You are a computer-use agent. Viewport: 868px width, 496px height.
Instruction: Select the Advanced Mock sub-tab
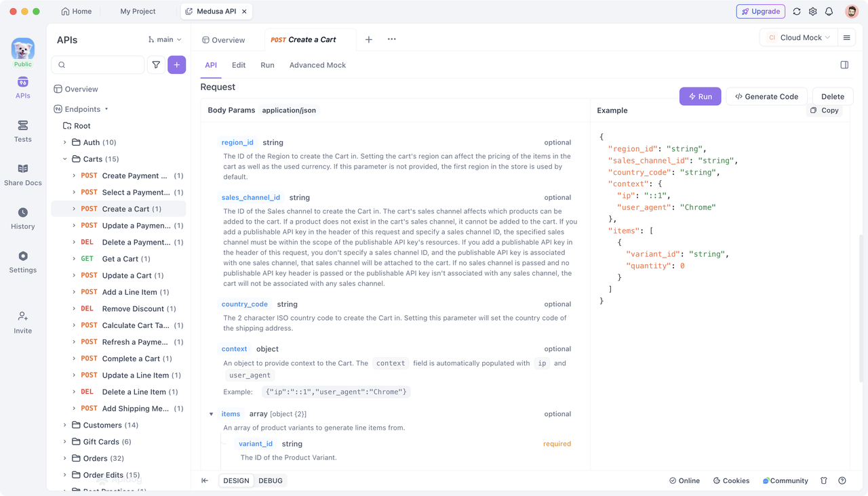click(317, 65)
